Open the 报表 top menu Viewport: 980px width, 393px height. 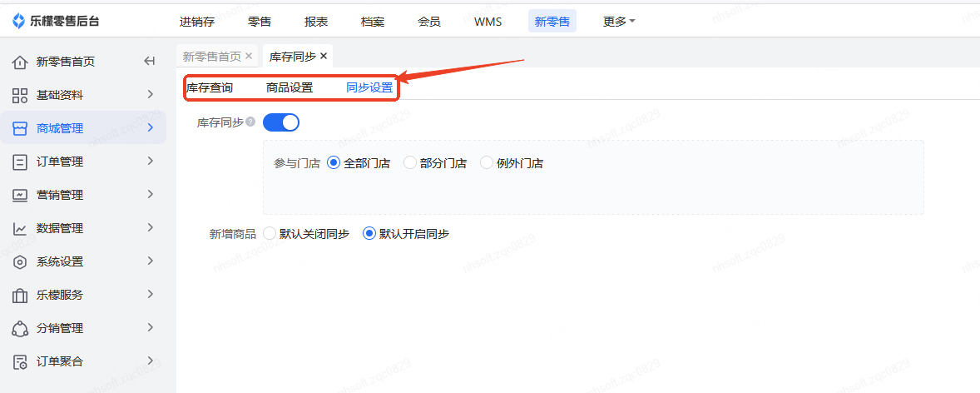(x=316, y=22)
